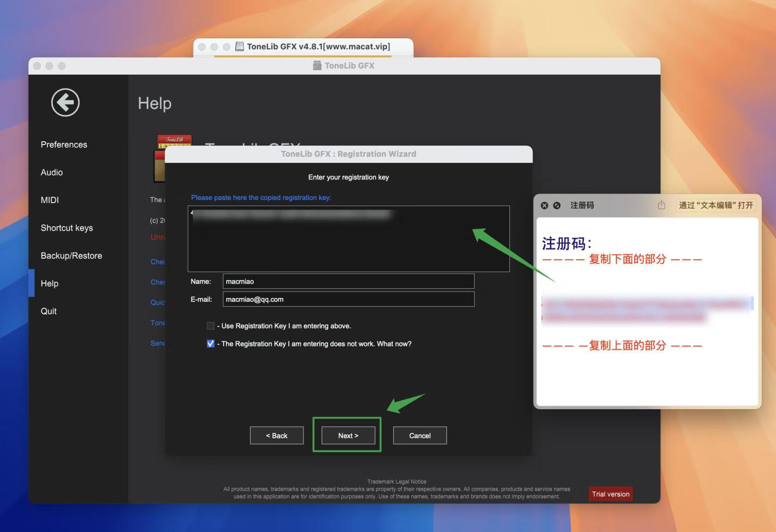Click the registration key text area
Screen dimensions: 776x532
(x=349, y=239)
